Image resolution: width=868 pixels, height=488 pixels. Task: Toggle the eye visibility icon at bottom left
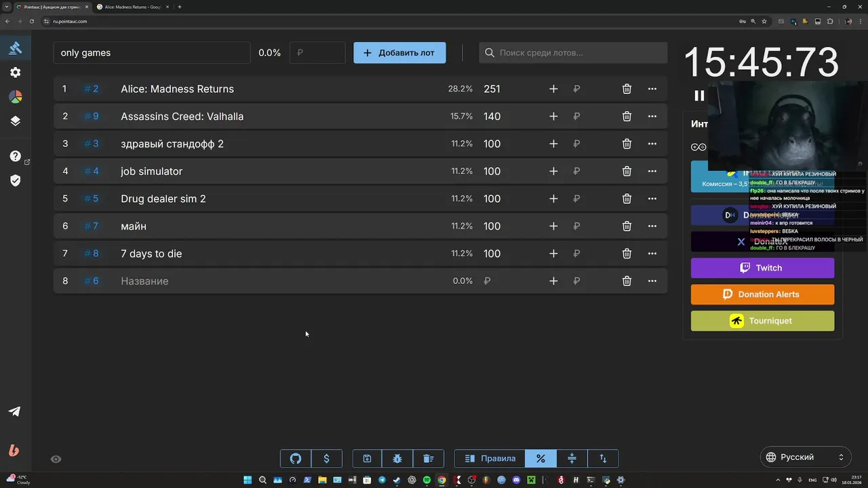coord(56,459)
